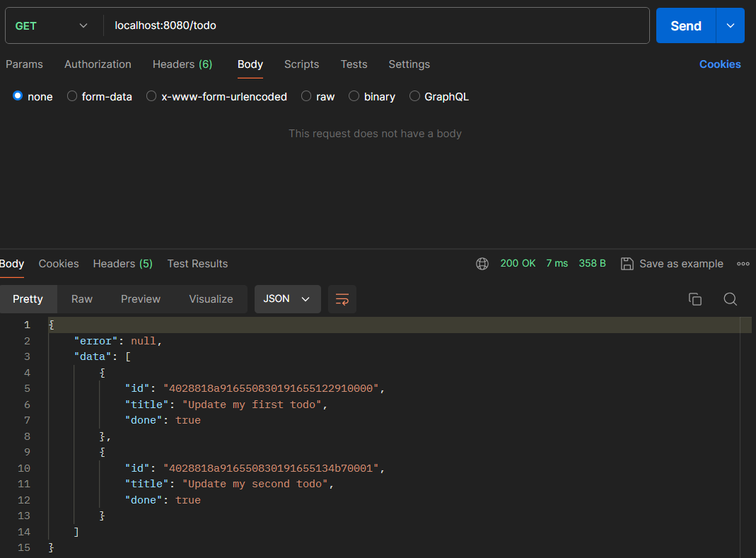This screenshot has height=558, width=756.
Task: Open the Test Results tab
Action: coord(197,264)
